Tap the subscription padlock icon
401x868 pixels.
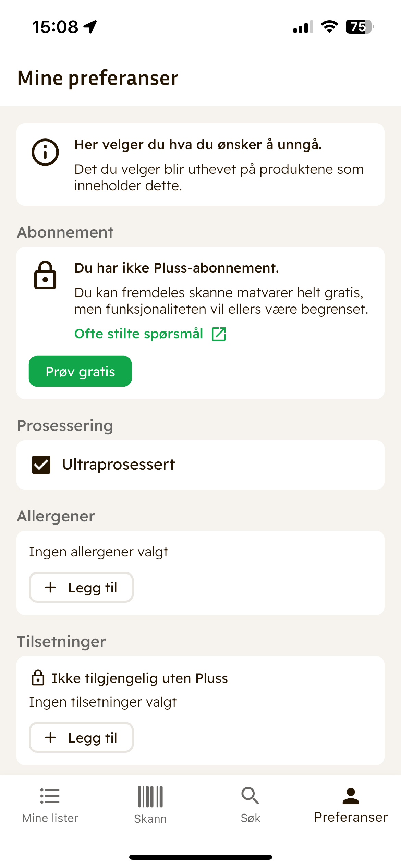(45, 275)
